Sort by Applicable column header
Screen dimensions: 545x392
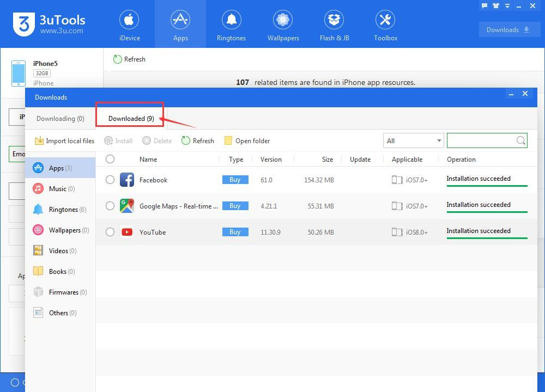click(407, 160)
